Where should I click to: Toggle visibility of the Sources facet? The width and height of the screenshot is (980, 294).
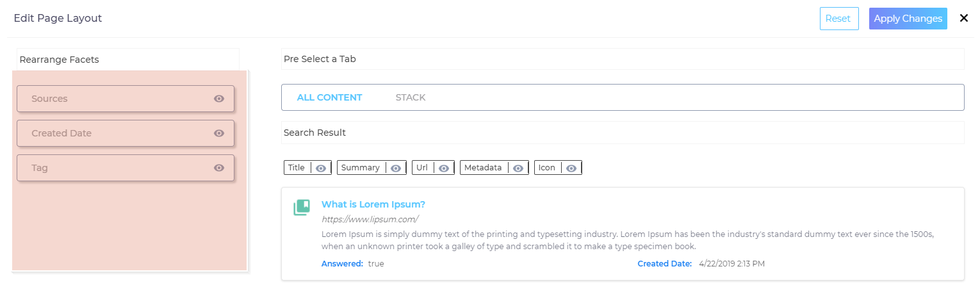(x=219, y=99)
